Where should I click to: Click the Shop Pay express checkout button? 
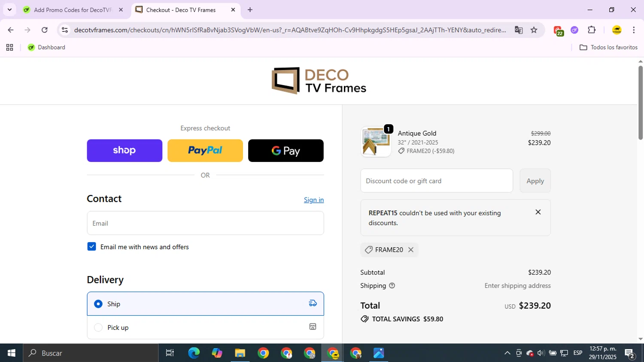point(125,151)
